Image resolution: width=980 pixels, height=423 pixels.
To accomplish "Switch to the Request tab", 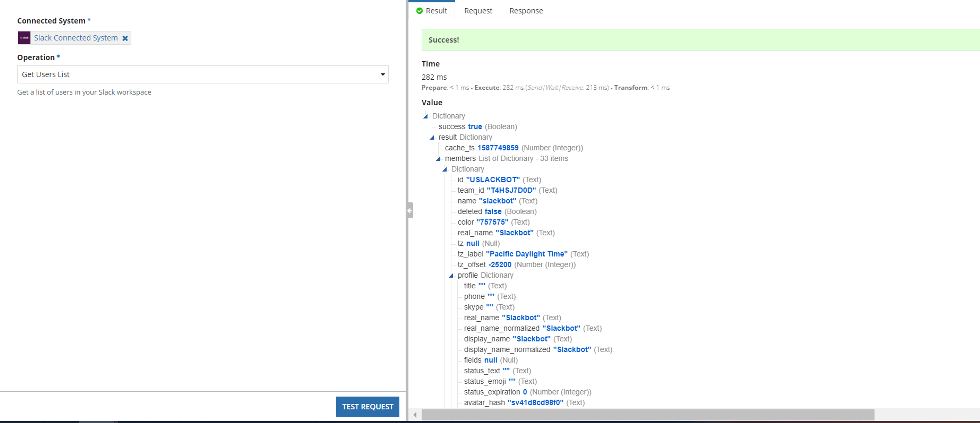I will tap(478, 11).
